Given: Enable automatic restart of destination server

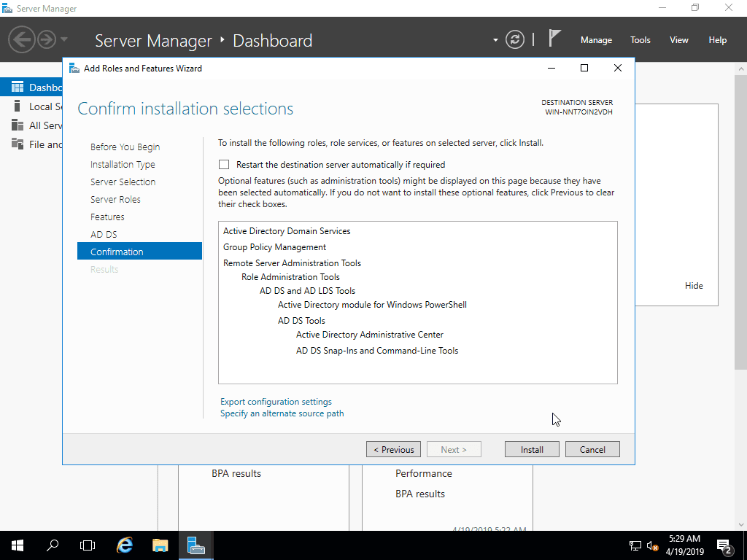Looking at the screenshot, I should coord(224,165).
